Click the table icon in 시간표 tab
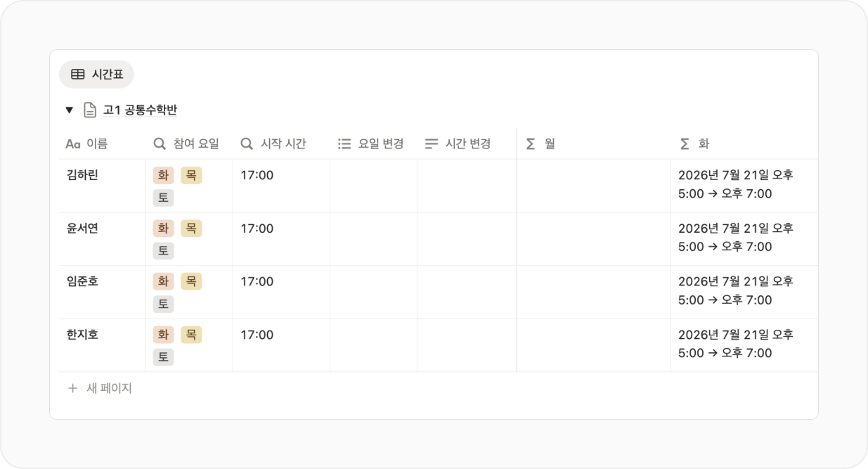 click(78, 74)
